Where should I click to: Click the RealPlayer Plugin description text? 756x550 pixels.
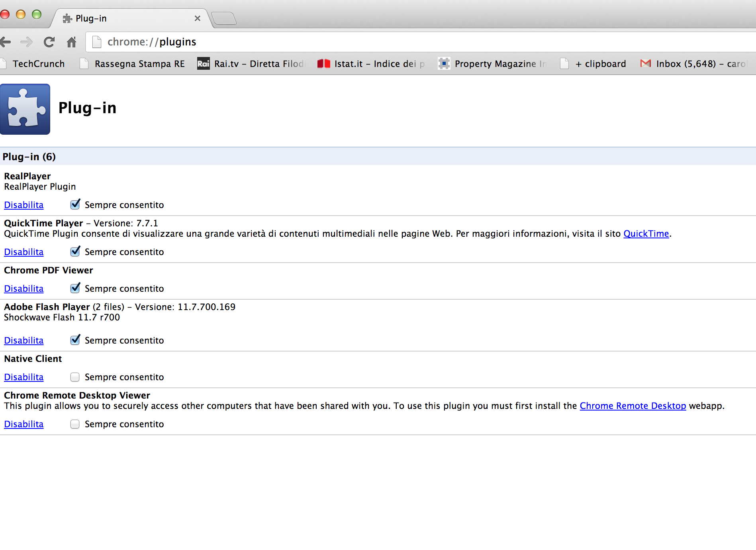point(40,187)
